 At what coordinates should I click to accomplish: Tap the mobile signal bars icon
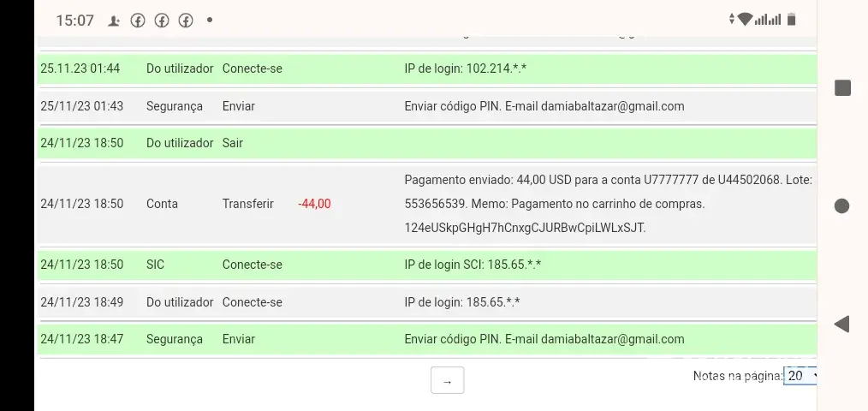[768, 20]
